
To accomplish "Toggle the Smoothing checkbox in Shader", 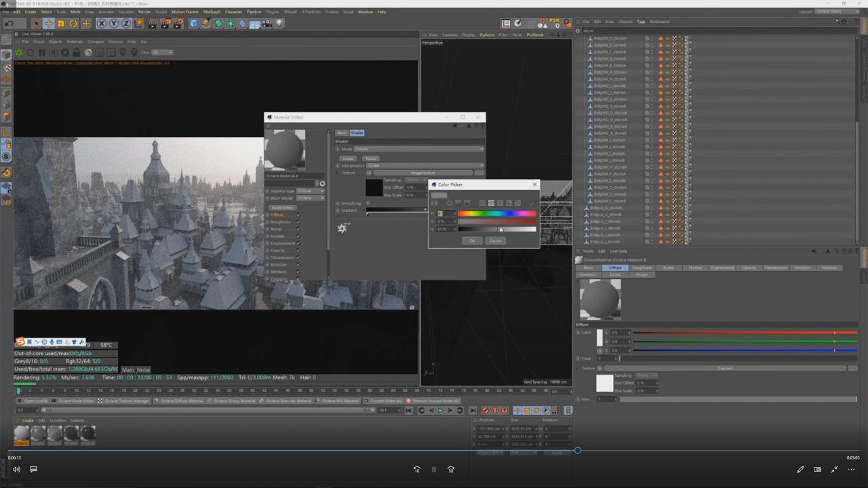I will [368, 203].
